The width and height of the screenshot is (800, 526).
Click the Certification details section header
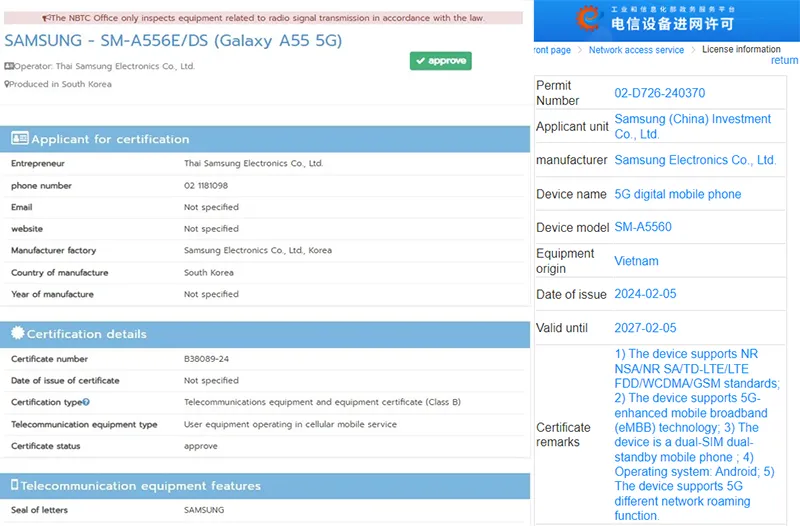click(265, 334)
